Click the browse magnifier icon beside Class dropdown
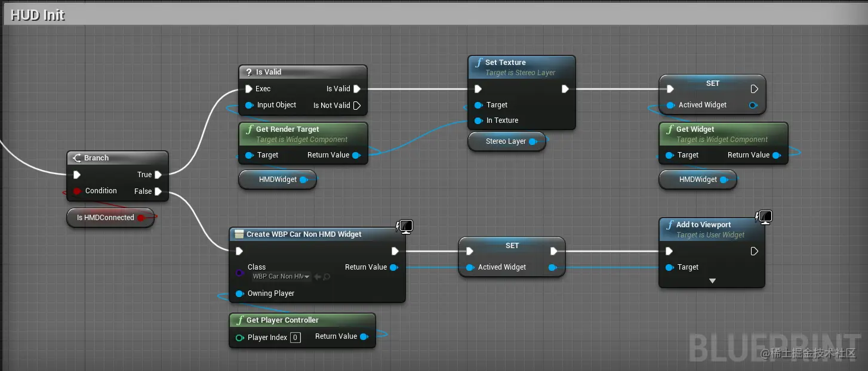The image size is (868, 371). pos(327,277)
